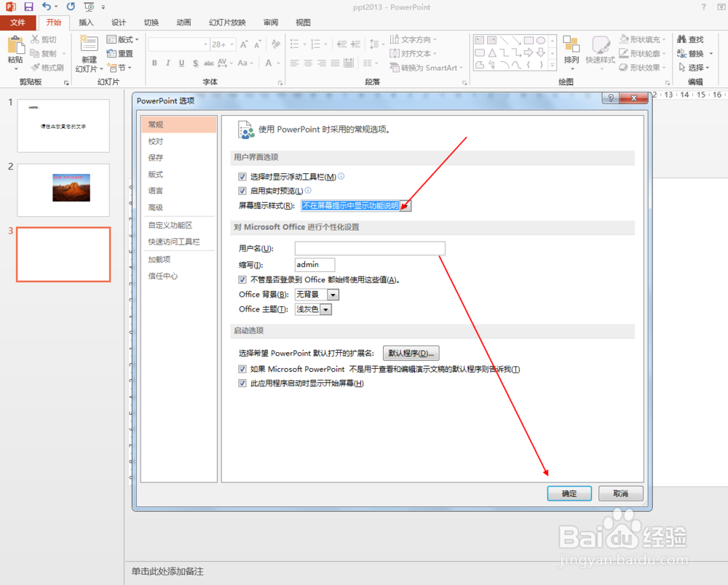Click the New Slide (新建幻灯片) icon
728x585 pixels.
(x=89, y=44)
